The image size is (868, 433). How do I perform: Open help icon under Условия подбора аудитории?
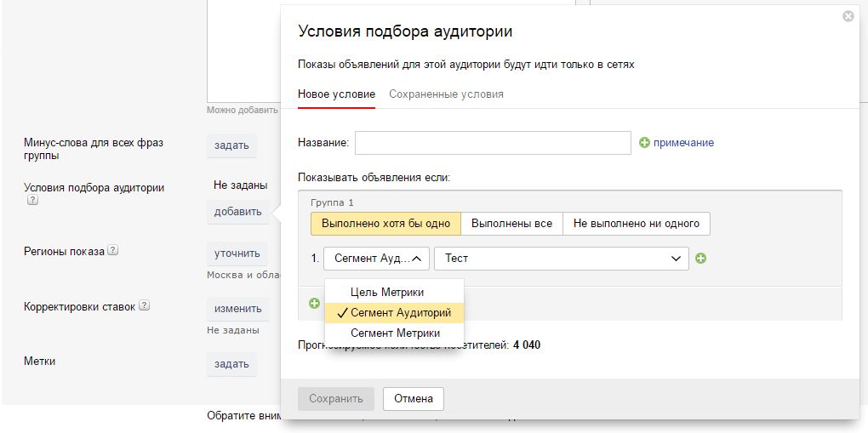point(32,202)
